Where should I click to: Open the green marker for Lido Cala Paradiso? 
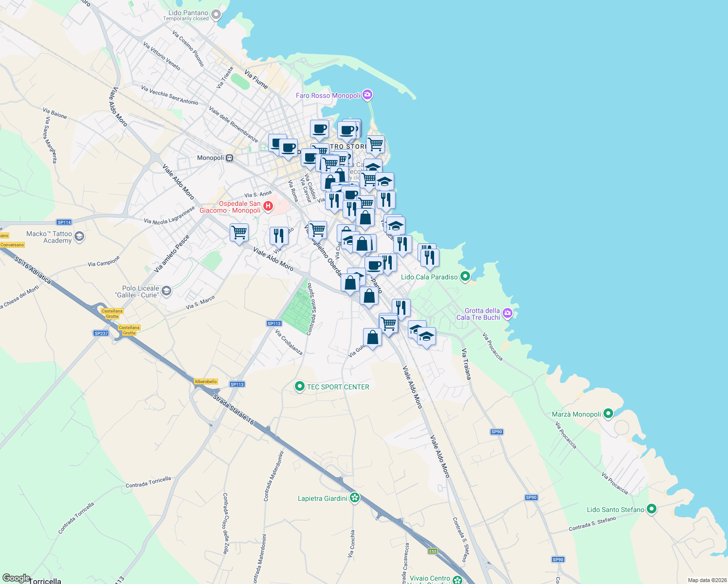coord(465,276)
